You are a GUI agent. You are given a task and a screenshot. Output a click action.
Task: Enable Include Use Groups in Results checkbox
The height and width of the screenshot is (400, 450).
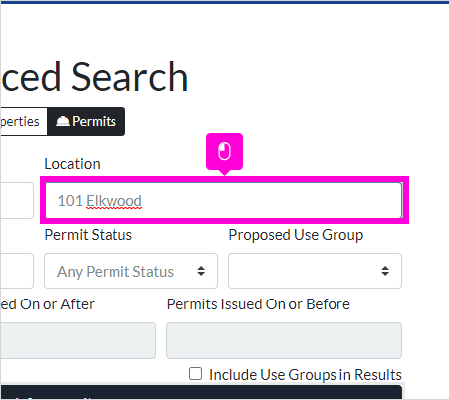(x=195, y=374)
